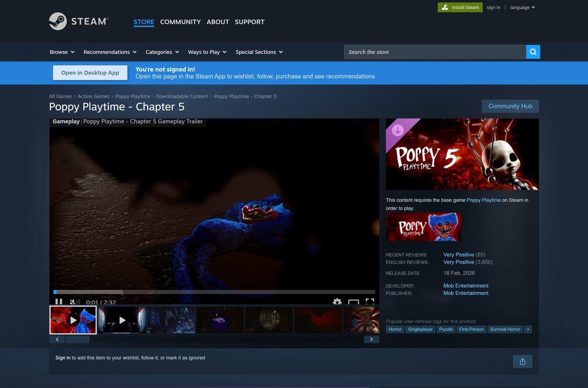This screenshot has height=388, width=588.
Task: Click the Steam logo in the header
Action: (x=78, y=22)
